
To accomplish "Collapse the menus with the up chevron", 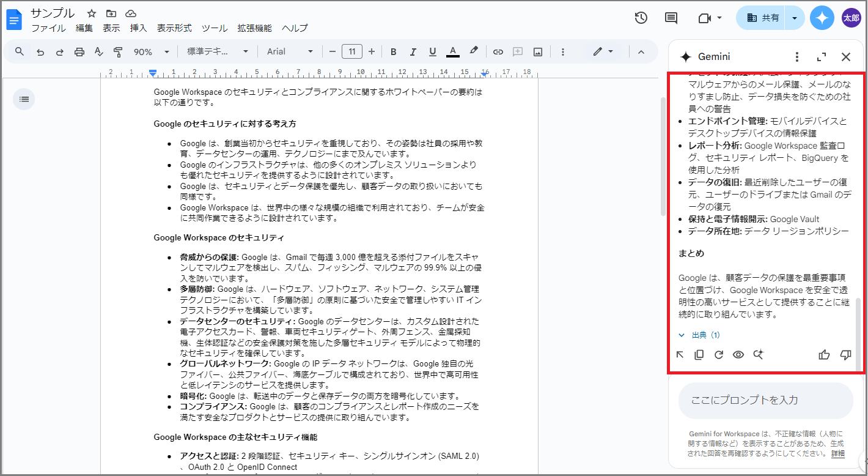I will 641,52.
